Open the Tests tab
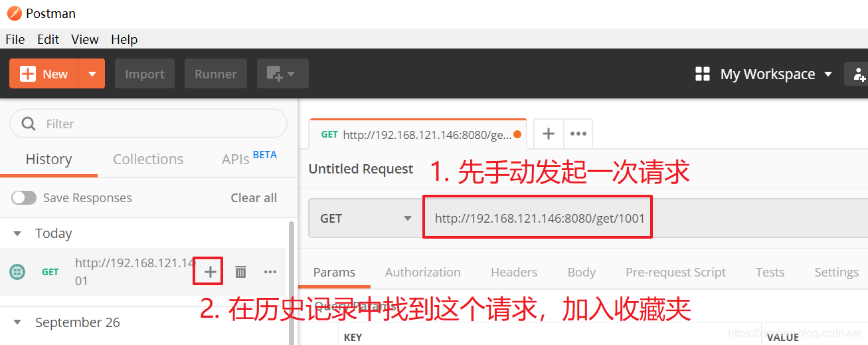 pos(770,272)
